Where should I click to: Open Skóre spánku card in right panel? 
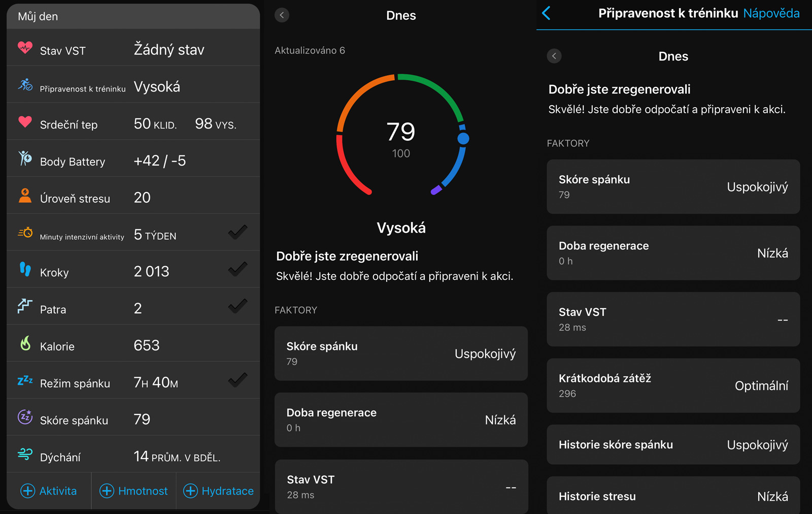click(673, 186)
